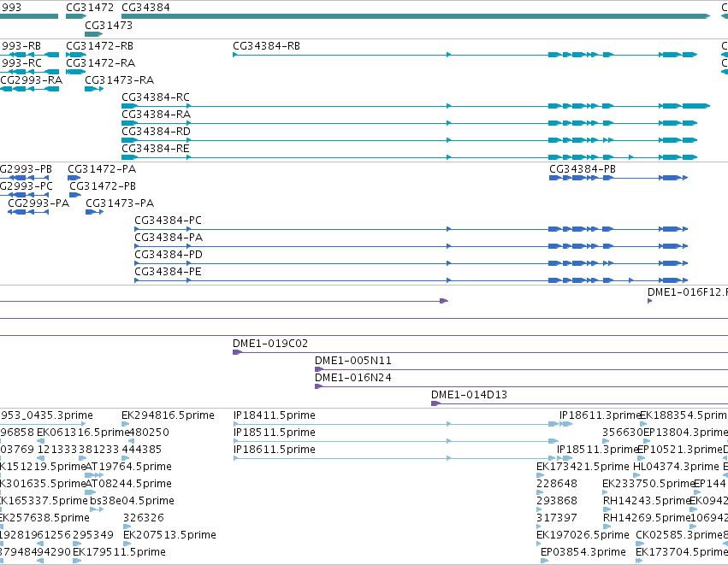Open EST entry EK197026.5prime
The height and width of the screenshot is (565, 728).
[x=583, y=536]
